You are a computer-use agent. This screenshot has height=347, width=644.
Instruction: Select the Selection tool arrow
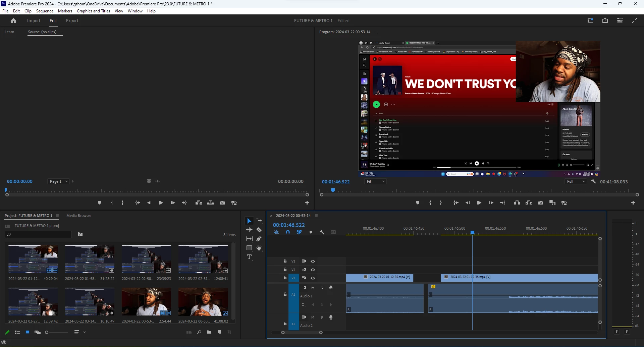(x=249, y=221)
